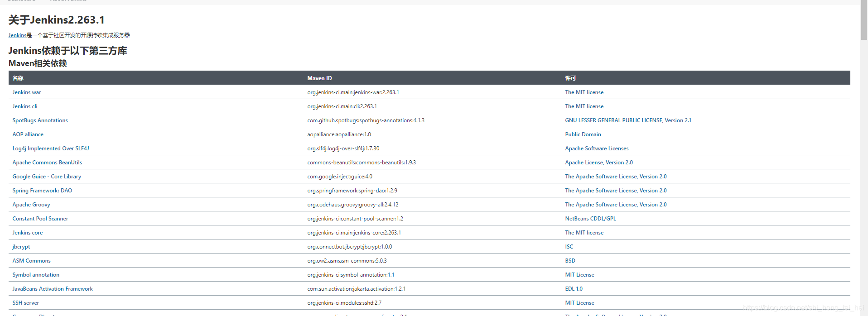Click Maven ID com.sun.activation:jakarta.activation:1.2.1
868x316 pixels.
(x=357, y=289)
